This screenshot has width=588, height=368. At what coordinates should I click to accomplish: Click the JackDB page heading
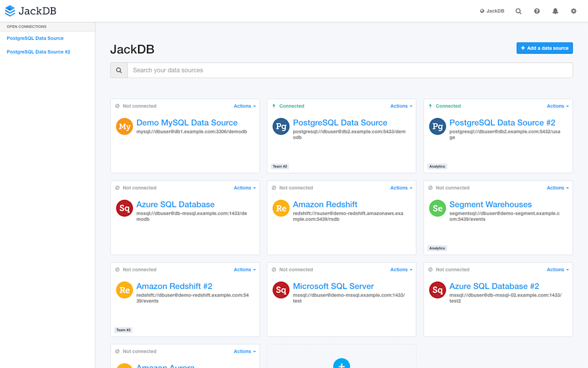[x=132, y=49]
